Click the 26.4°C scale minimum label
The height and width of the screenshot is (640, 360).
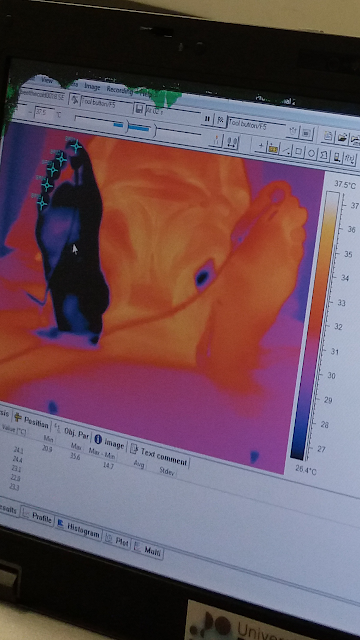point(306,470)
